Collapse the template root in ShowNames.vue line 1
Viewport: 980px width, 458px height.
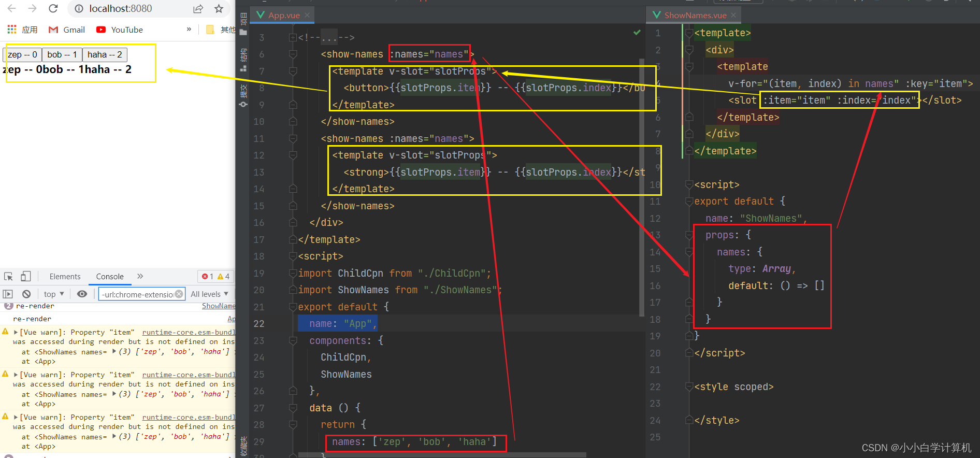coord(689,33)
